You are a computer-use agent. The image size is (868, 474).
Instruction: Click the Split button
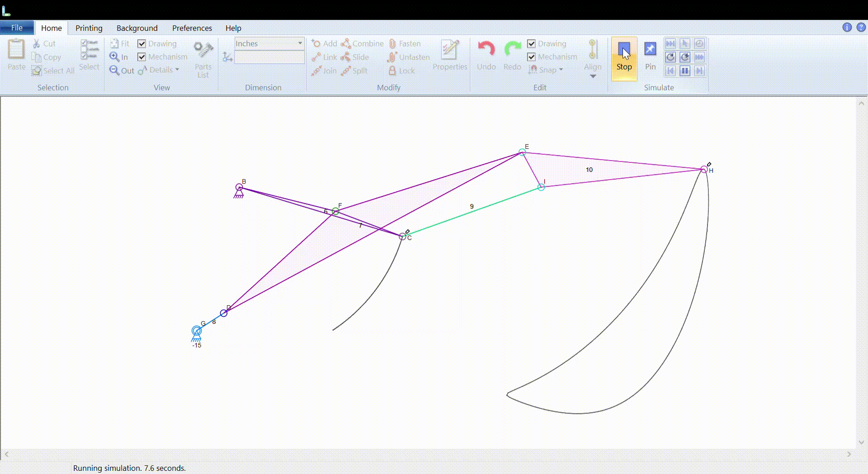[354, 71]
